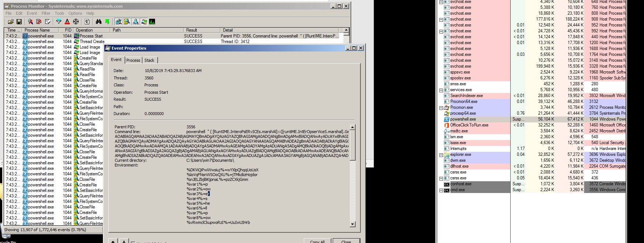Go to previous event with up arrow button

pos(113,241)
